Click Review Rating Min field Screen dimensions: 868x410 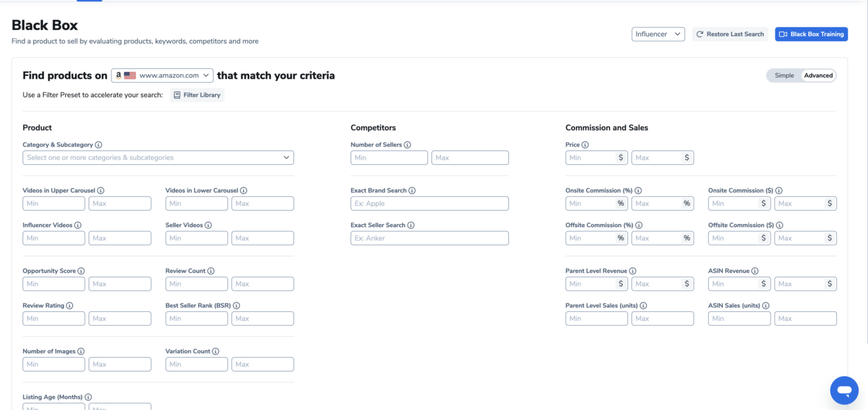point(54,319)
